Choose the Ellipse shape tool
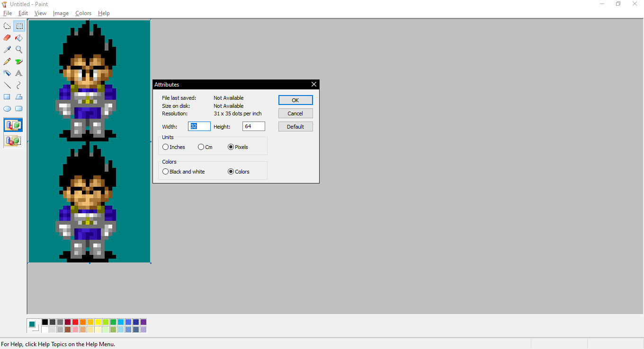 click(x=7, y=109)
